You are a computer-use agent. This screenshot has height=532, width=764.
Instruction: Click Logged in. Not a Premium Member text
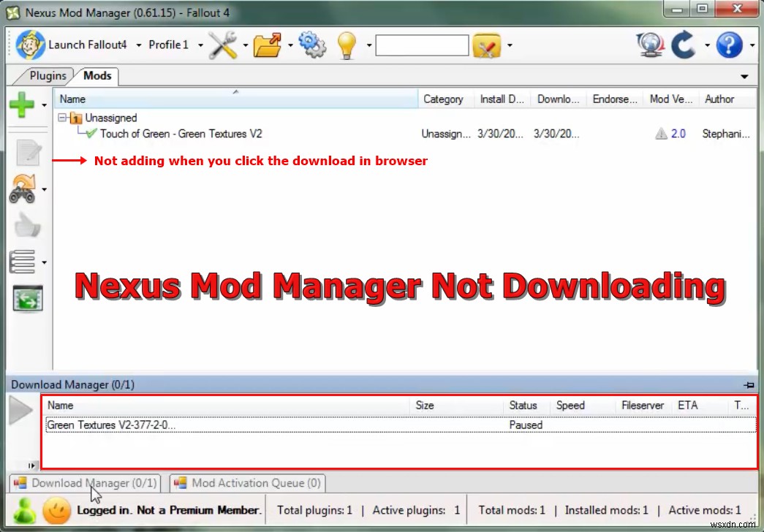169,510
